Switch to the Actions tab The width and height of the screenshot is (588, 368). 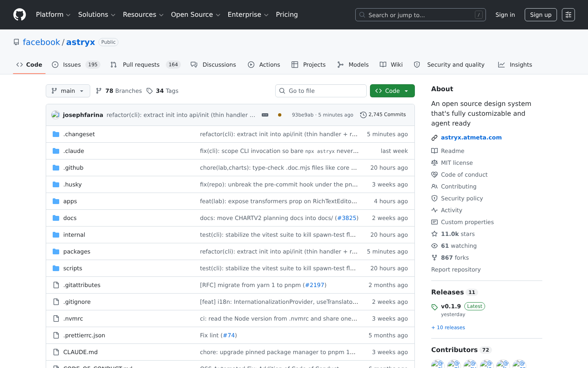tap(264, 65)
